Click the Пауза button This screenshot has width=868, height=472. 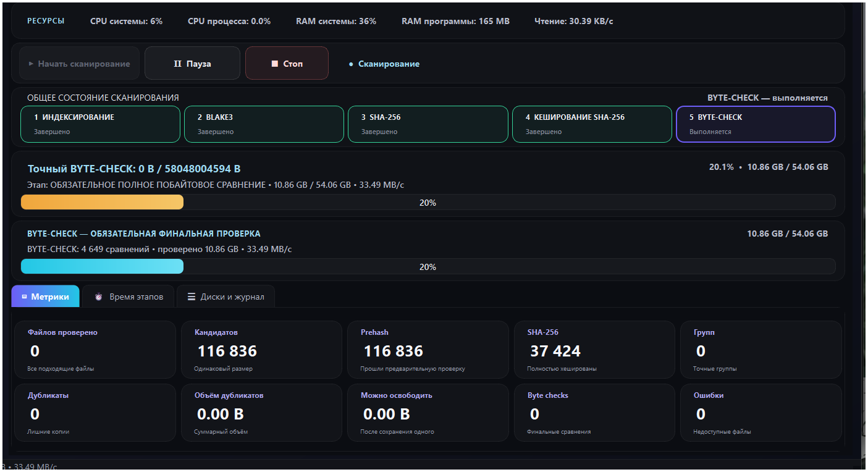point(192,64)
